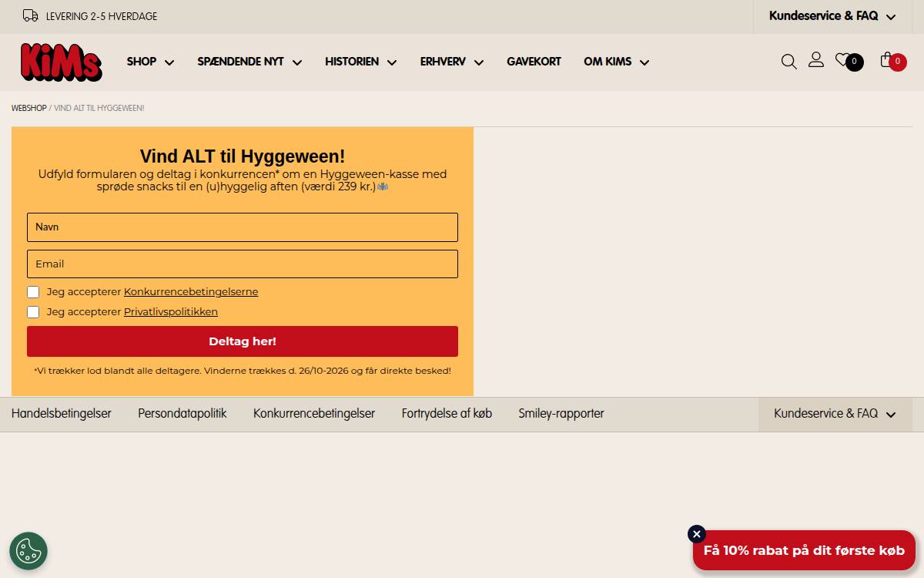Expand the SHOP menu
The image size is (924, 578).
click(x=150, y=62)
